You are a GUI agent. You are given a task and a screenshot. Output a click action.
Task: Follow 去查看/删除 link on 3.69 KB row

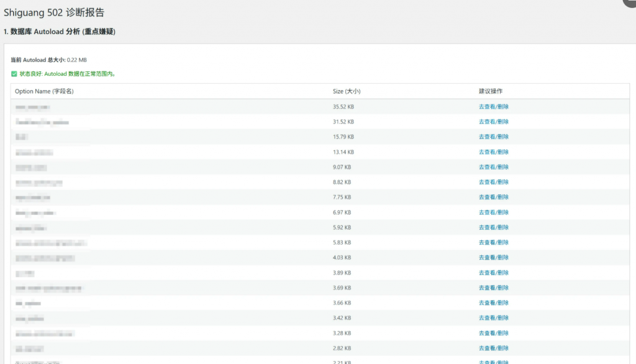(493, 288)
